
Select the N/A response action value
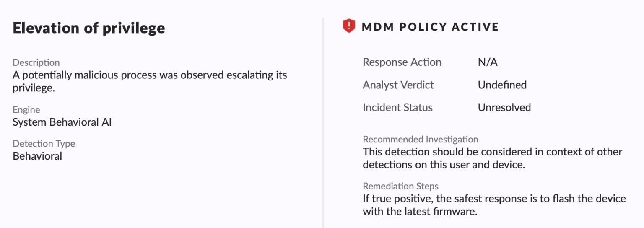pos(488,62)
